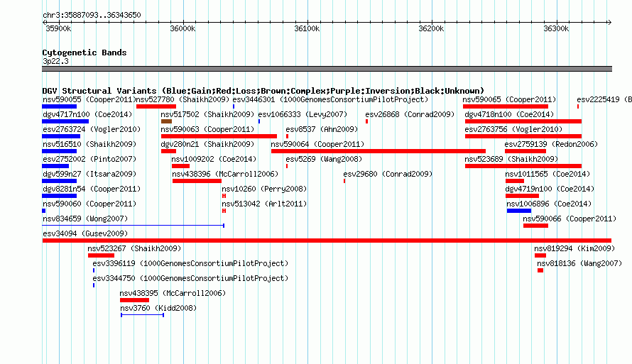
Task: Click nsv1011565 (Coe2014) label
Action: pyautogui.click(x=547, y=174)
